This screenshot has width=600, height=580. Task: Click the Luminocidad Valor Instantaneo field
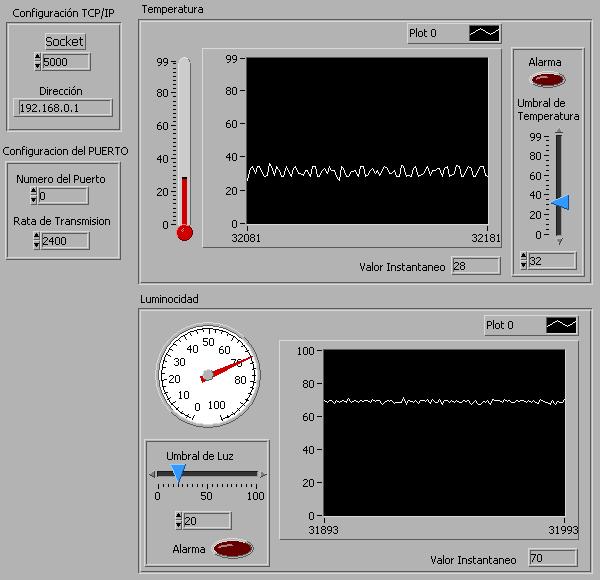pos(551,559)
